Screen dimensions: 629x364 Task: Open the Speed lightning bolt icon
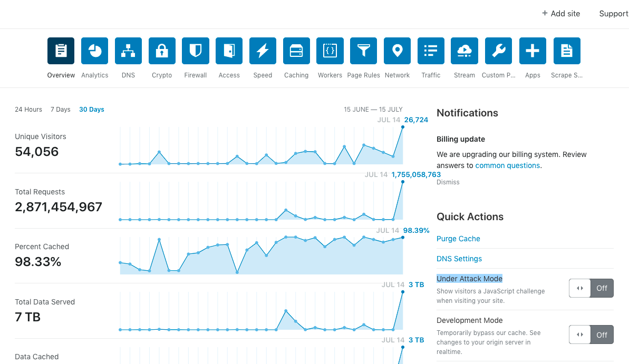(x=263, y=51)
